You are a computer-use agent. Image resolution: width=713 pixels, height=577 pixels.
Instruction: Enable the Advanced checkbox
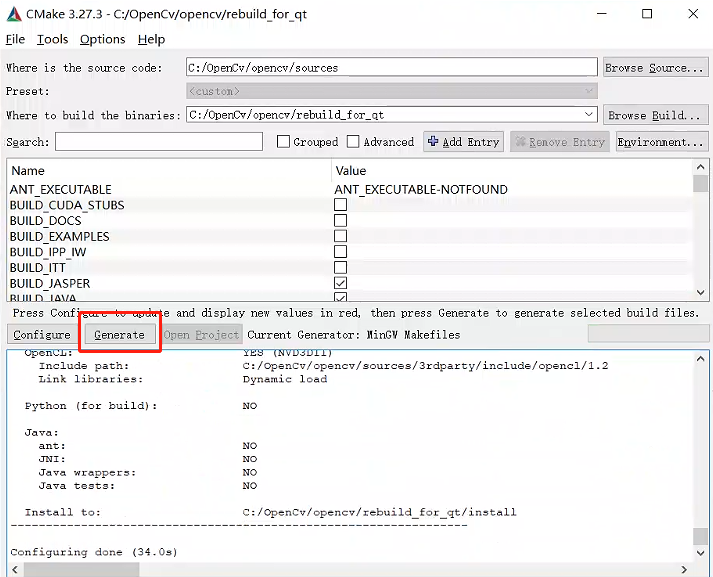[x=353, y=141]
